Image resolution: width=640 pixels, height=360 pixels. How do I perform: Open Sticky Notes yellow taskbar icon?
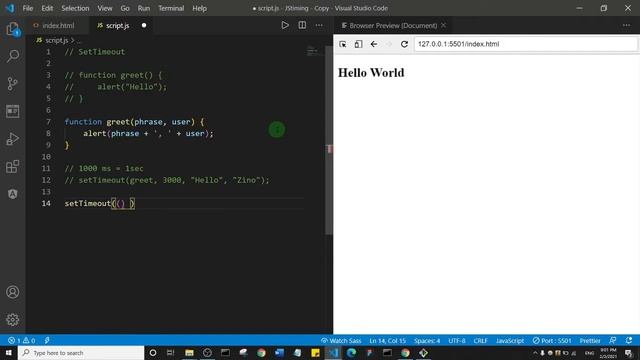point(315,353)
